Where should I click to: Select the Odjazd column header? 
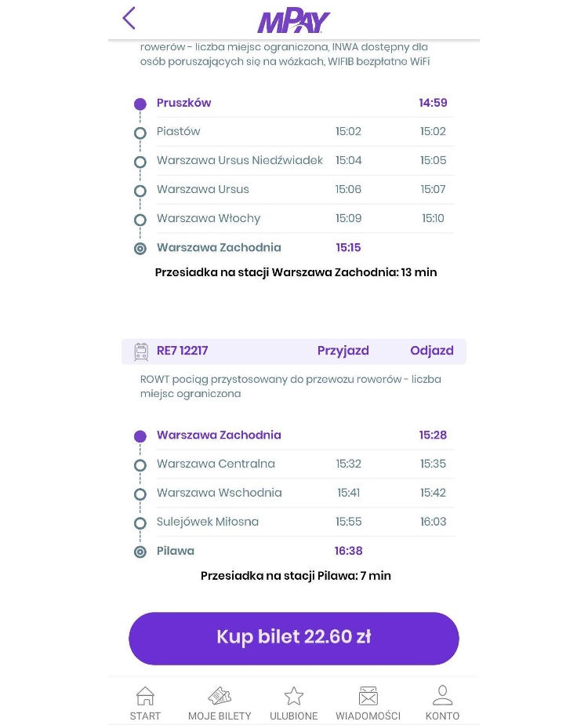(x=432, y=351)
